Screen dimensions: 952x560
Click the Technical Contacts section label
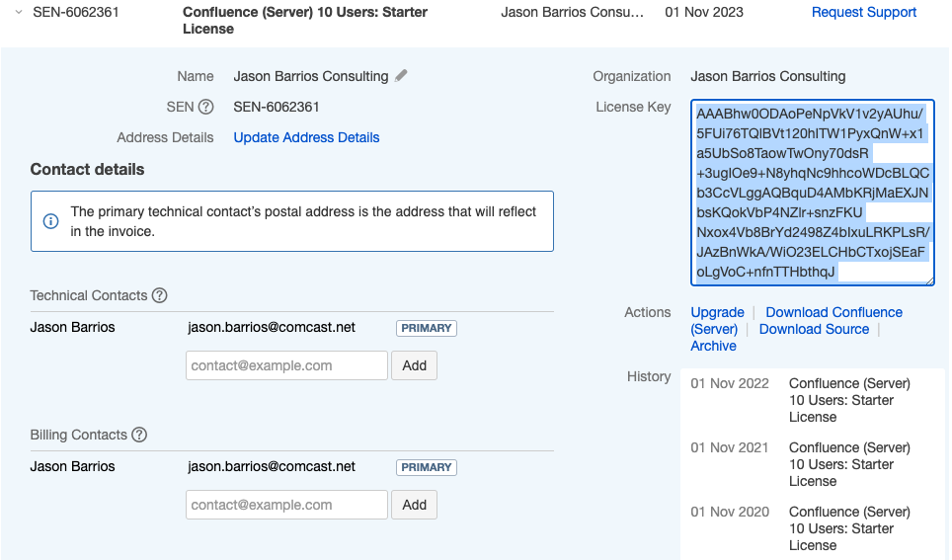pyautogui.click(x=89, y=295)
